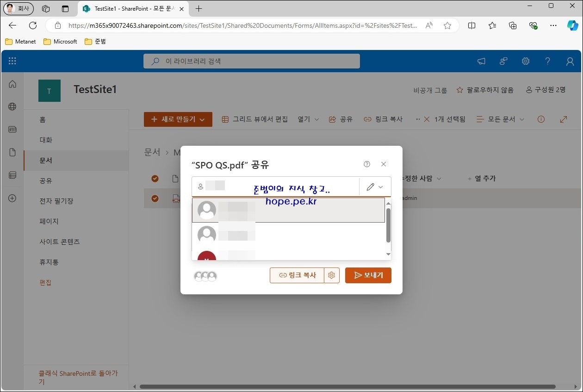Viewport: 583px width, 392px height.
Task: Click the 링크 복사 button in dialog
Action: (x=297, y=275)
